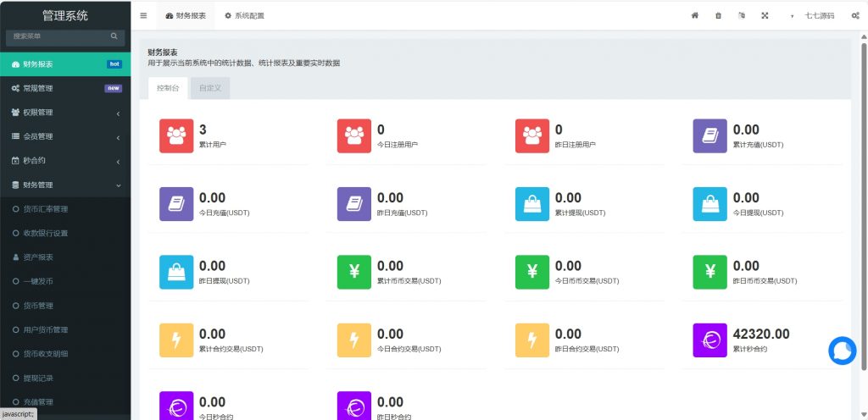Viewport: 868px width, 420px height.
Task: Click the language switch icon
Action: pyautogui.click(x=742, y=15)
